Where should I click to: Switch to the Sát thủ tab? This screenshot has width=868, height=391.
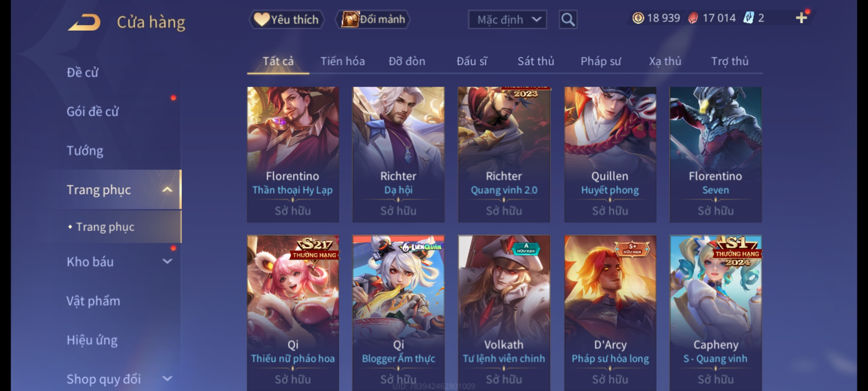tap(536, 61)
